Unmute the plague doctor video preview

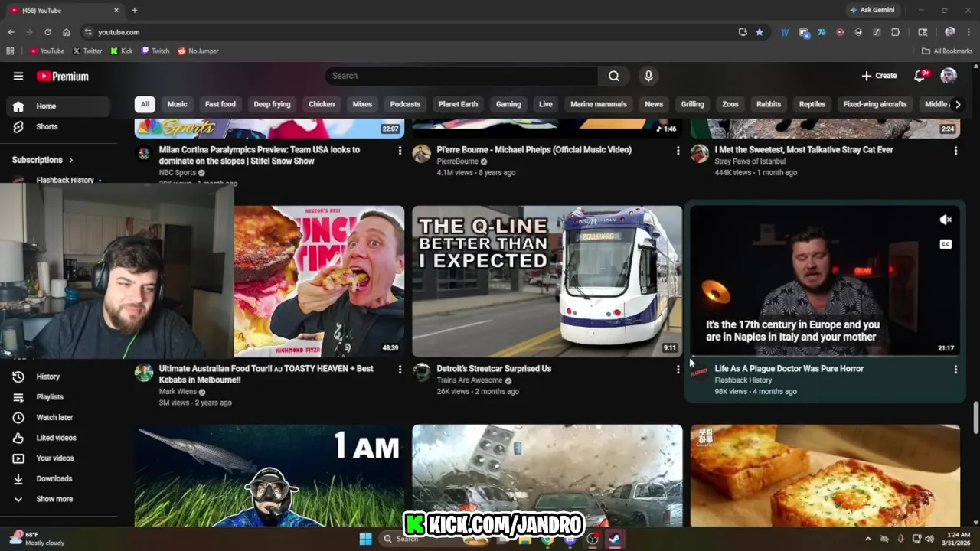pyautogui.click(x=946, y=220)
